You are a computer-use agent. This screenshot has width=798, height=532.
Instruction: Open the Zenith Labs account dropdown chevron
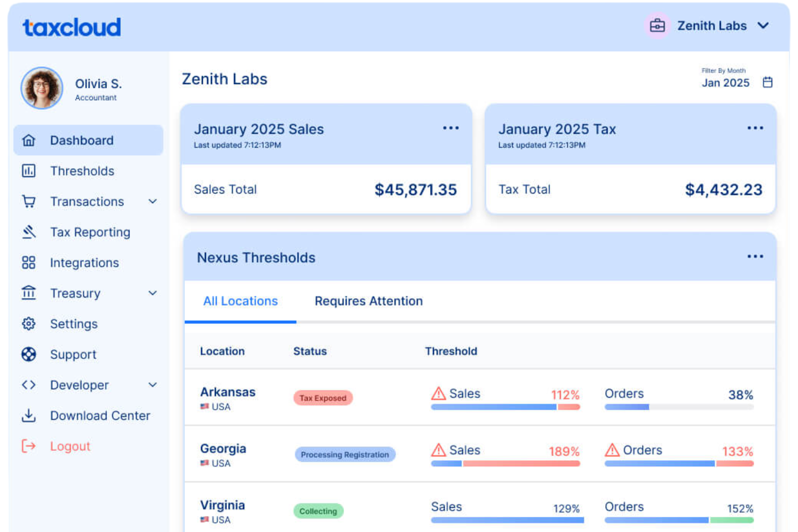tap(763, 25)
